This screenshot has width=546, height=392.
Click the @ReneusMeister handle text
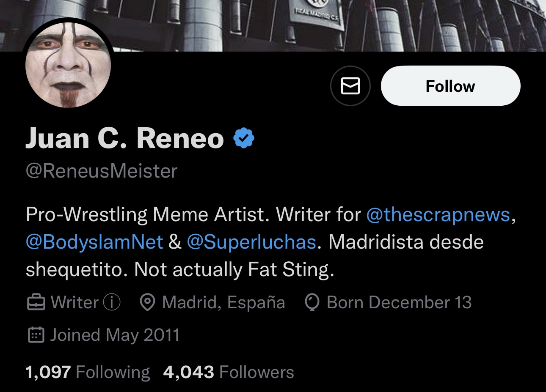(x=102, y=171)
